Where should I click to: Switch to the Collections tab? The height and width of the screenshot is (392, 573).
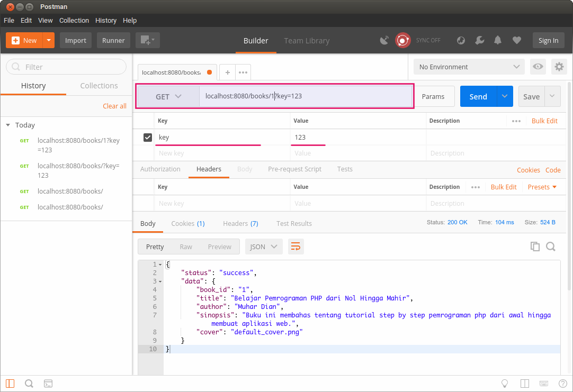[99, 86]
